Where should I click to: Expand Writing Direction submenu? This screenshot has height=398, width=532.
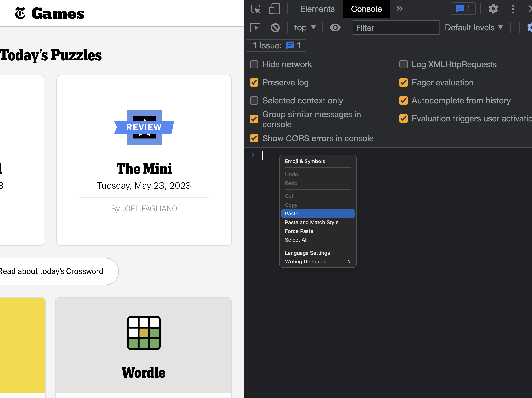(x=318, y=262)
